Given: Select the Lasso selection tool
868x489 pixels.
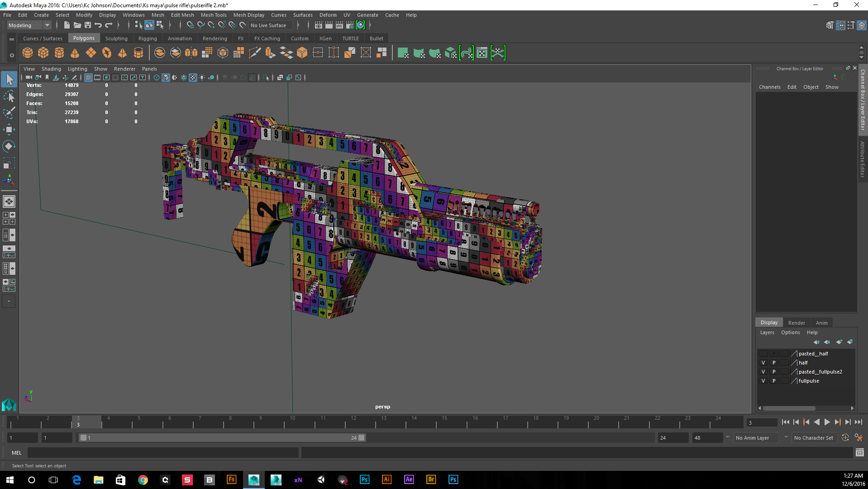Looking at the screenshot, I should coord(9,96).
